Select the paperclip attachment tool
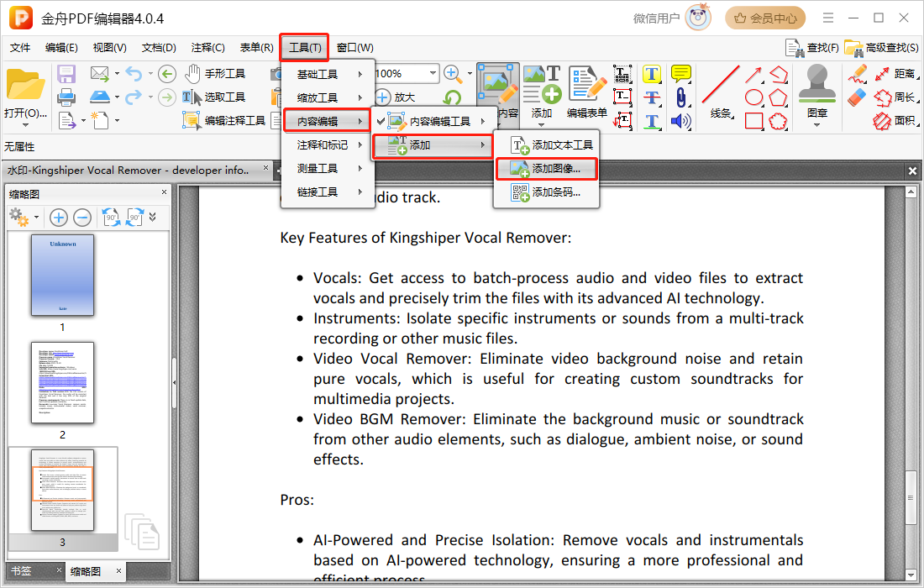 [680, 97]
